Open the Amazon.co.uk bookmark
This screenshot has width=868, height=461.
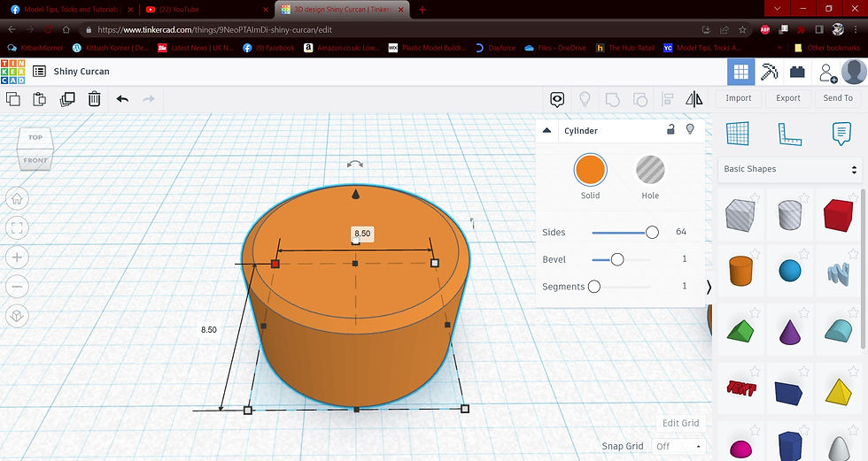[x=342, y=48]
